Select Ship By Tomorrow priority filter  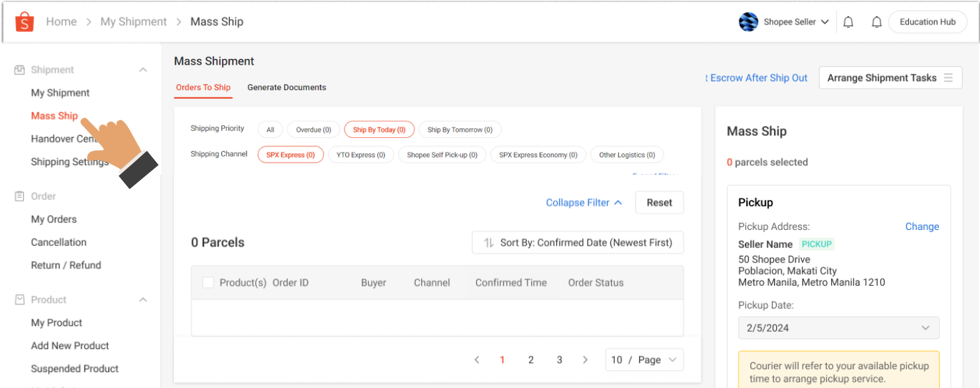459,130
